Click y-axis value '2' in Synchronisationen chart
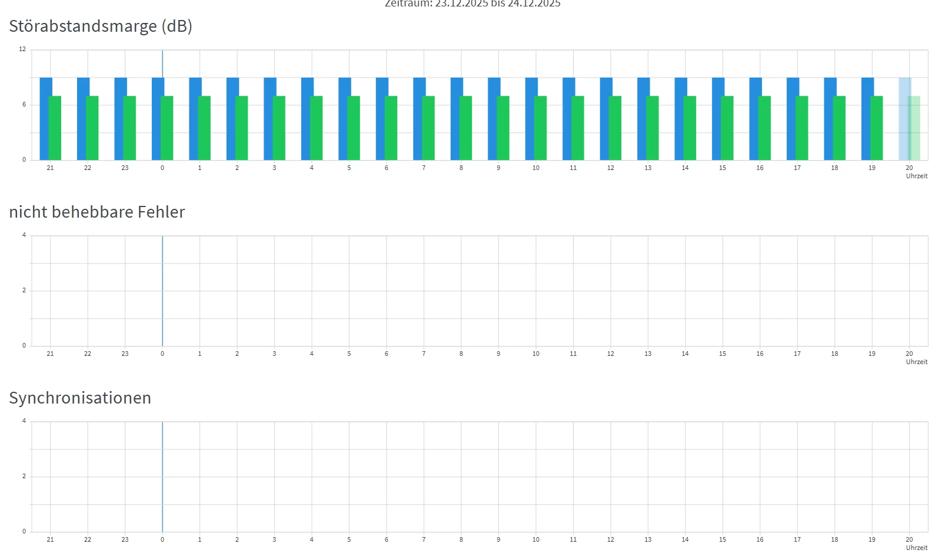This screenshot has height=560, width=942. (x=24, y=476)
